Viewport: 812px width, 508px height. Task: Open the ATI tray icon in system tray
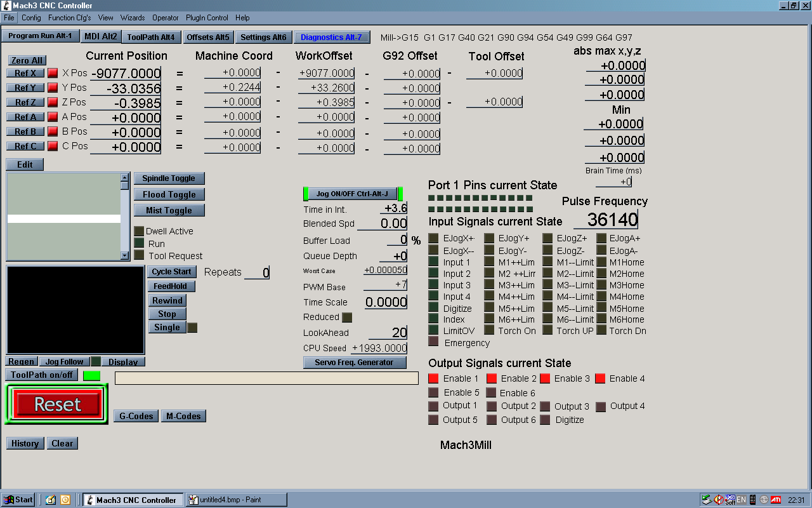coord(776,500)
